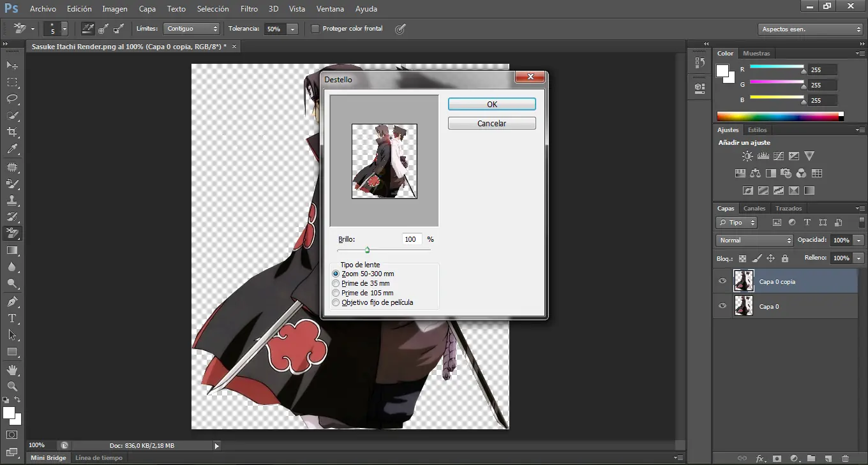The height and width of the screenshot is (465, 868).
Task: Add a Brightness/Contrast adjustment
Action: [x=747, y=156]
